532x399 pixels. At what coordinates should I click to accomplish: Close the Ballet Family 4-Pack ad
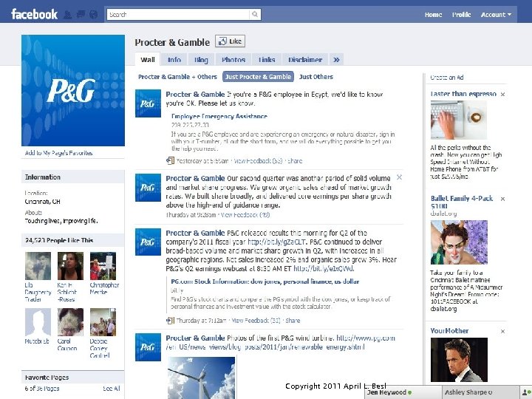coord(503,199)
